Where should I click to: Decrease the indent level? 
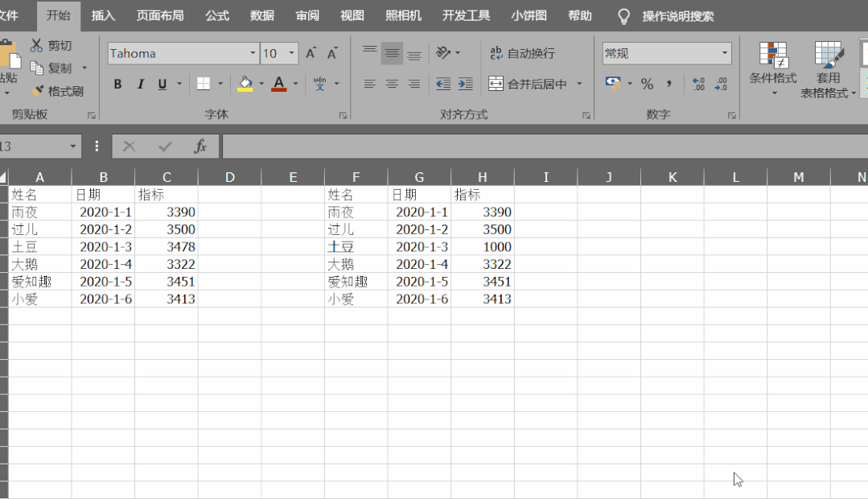point(443,84)
